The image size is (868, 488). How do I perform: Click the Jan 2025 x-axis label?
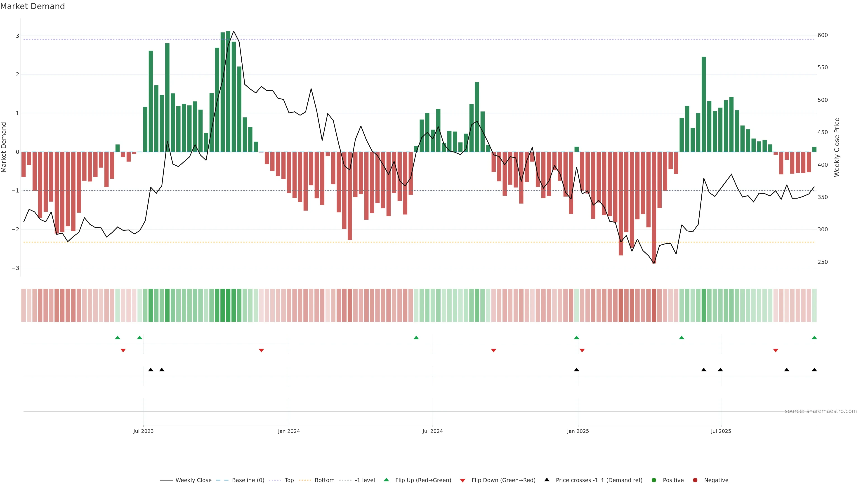point(578,431)
